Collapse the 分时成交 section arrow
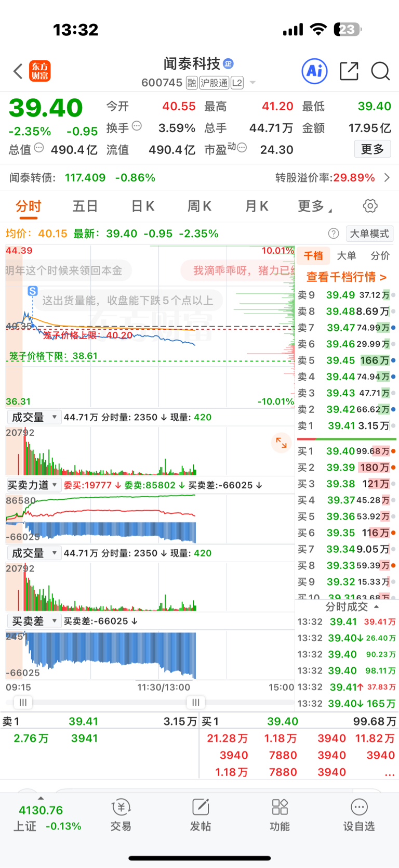The width and height of the screenshot is (399, 868). point(376,606)
